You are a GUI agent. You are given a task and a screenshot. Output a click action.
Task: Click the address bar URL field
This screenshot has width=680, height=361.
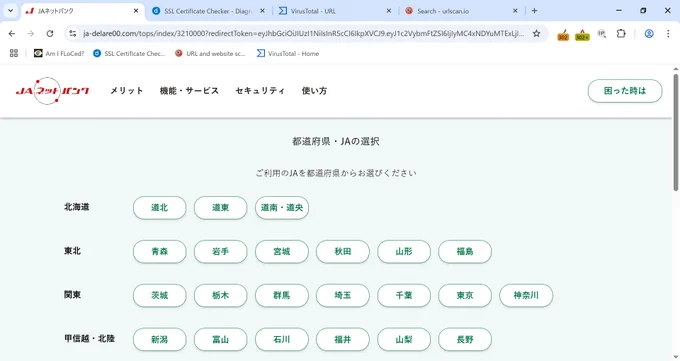pos(304,33)
